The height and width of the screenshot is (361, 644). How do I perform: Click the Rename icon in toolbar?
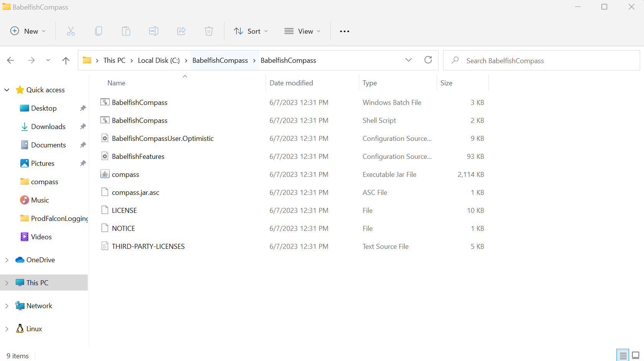click(154, 31)
